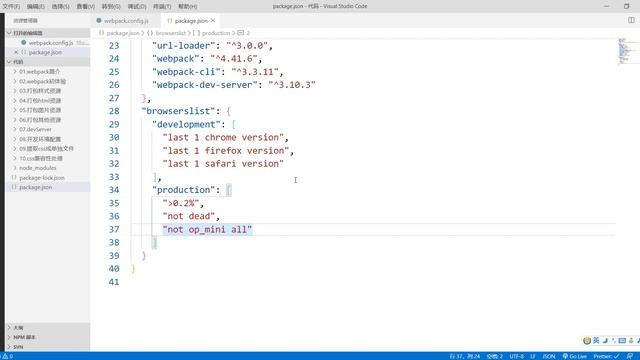Open the feedback icon in status bar
This screenshot has height=360, width=640.
coord(630,356)
